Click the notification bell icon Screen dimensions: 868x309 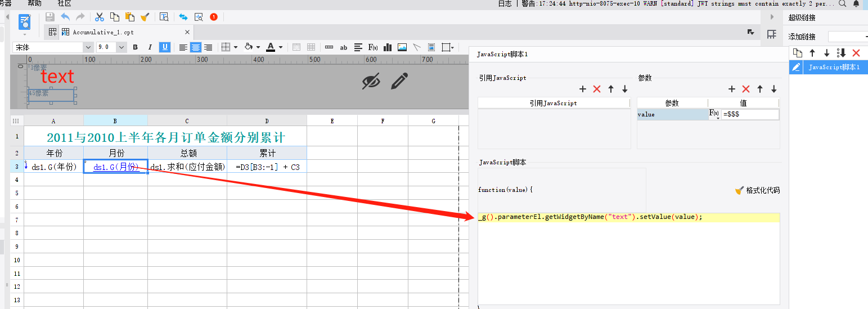pos(856,3)
